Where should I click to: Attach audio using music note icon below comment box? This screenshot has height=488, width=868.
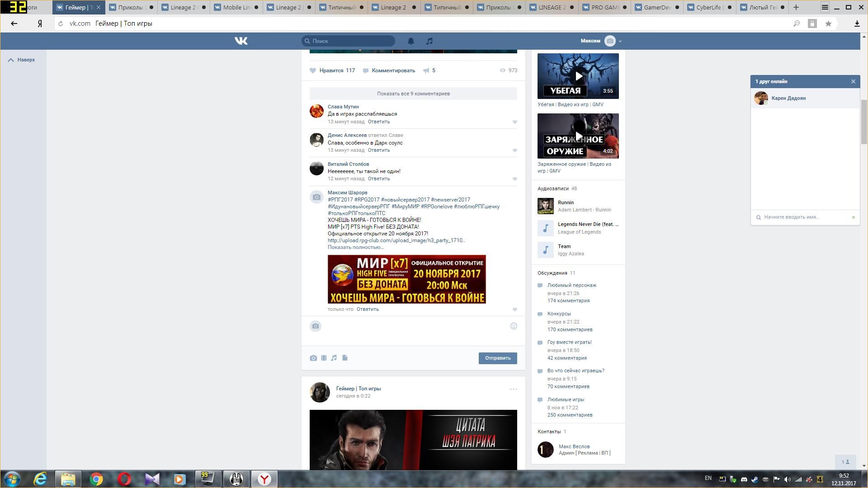(x=334, y=358)
